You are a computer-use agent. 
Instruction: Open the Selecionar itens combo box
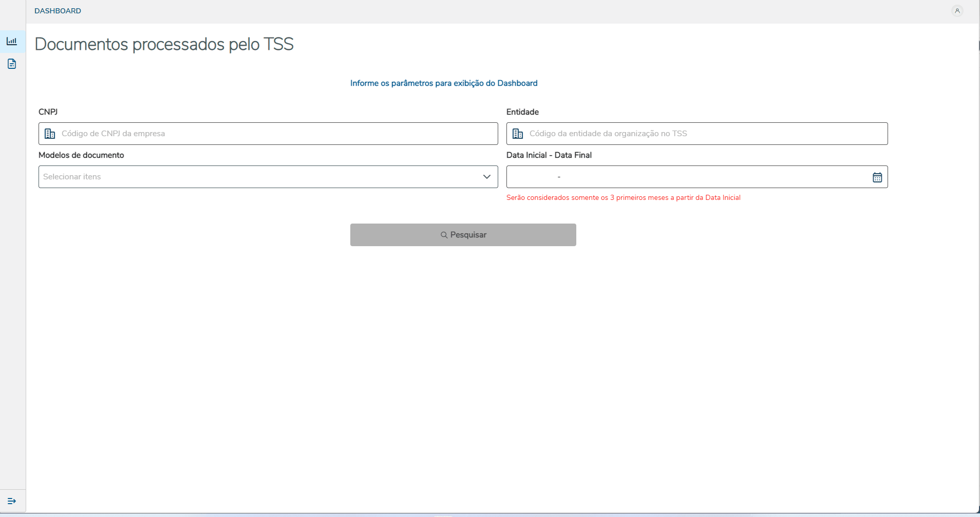click(268, 177)
